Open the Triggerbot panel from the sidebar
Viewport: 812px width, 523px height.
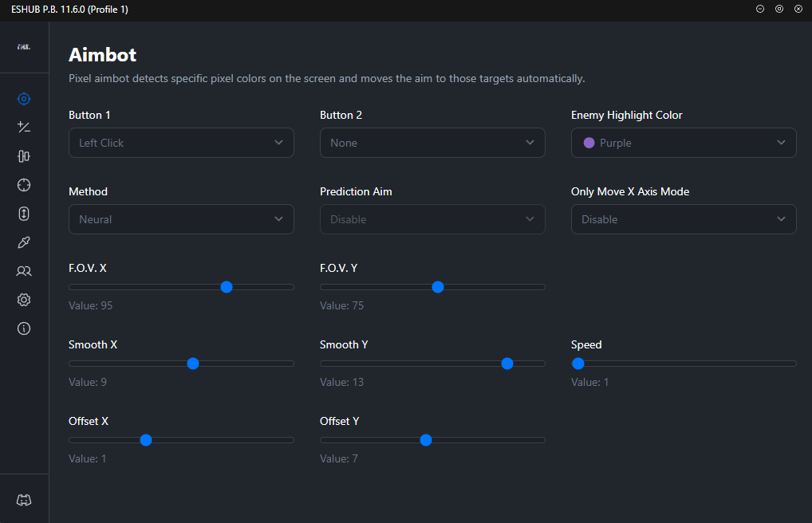click(24, 127)
